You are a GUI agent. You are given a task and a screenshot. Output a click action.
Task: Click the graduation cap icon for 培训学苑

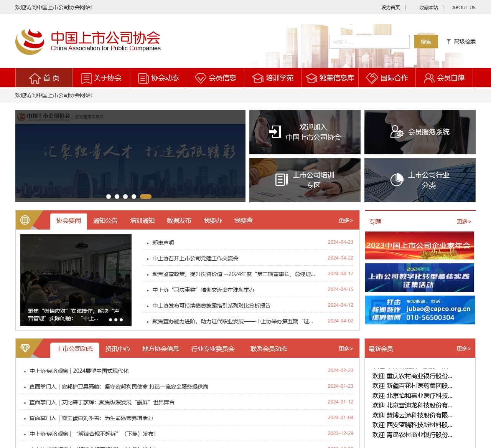[x=257, y=78]
